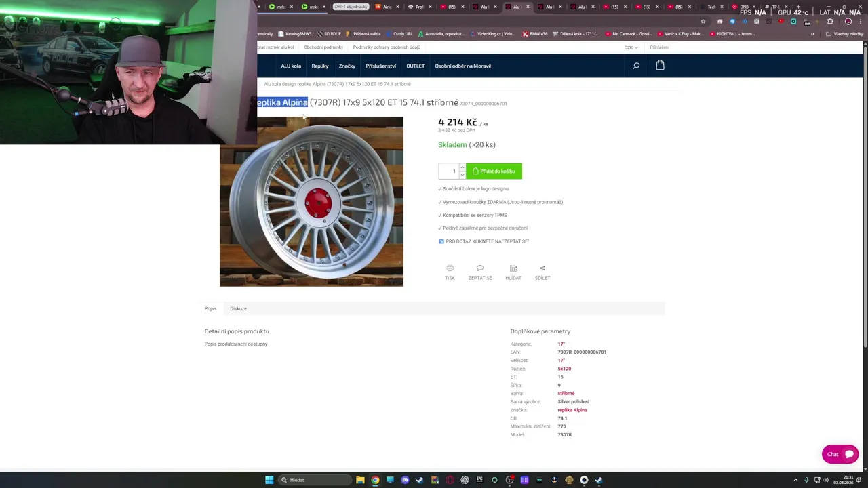Open Osobní odběr na Moravě page
This screenshot has width=868, height=488.
click(463, 66)
